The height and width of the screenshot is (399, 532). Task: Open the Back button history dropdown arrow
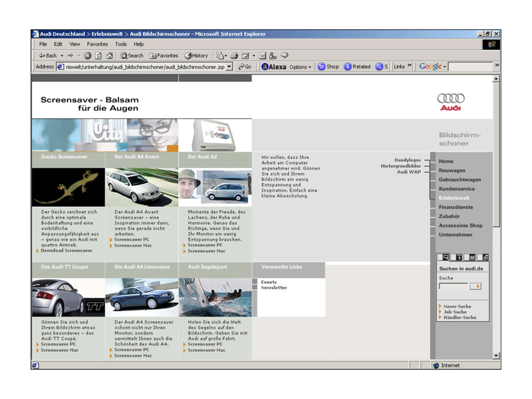click(62, 56)
